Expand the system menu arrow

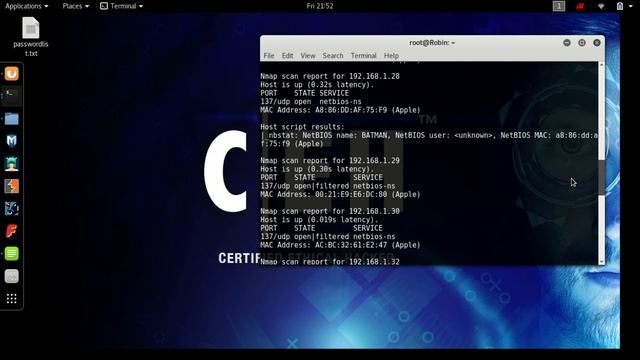(x=631, y=7)
